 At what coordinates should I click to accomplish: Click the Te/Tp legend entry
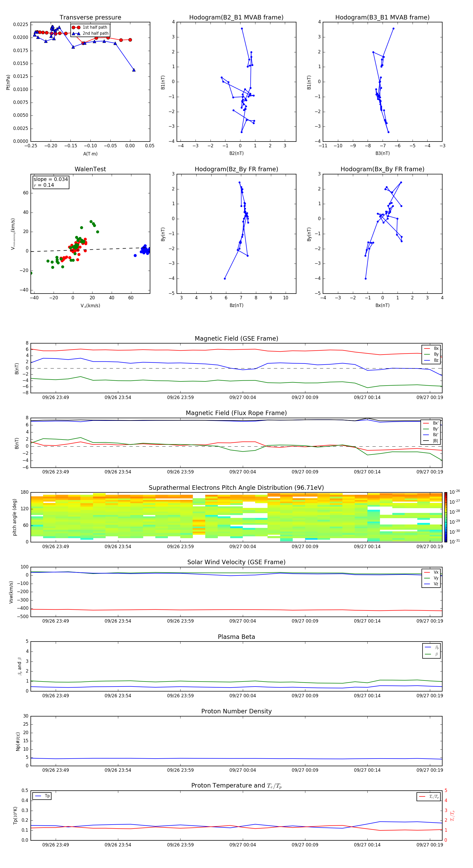[x=429, y=796]
